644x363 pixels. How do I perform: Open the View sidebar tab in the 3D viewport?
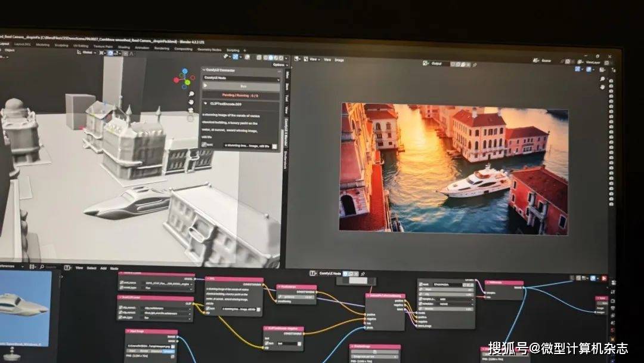pos(286,110)
